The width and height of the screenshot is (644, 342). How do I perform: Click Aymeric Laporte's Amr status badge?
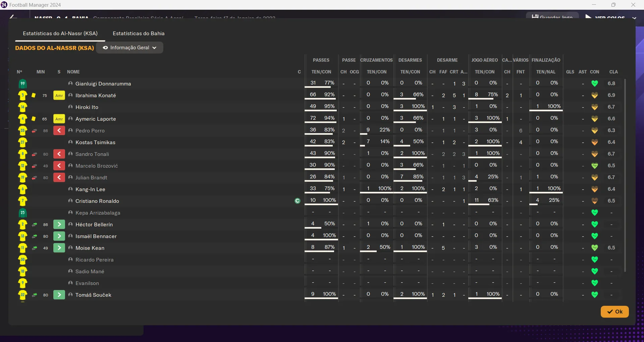tap(59, 119)
